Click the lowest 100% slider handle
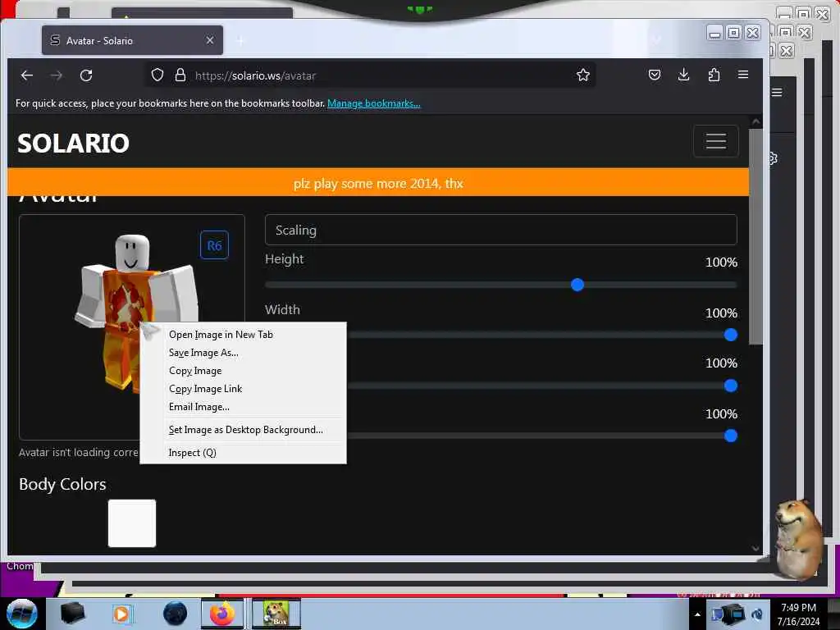The height and width of the screenshot is (630, 840). (x=731, y=436)
